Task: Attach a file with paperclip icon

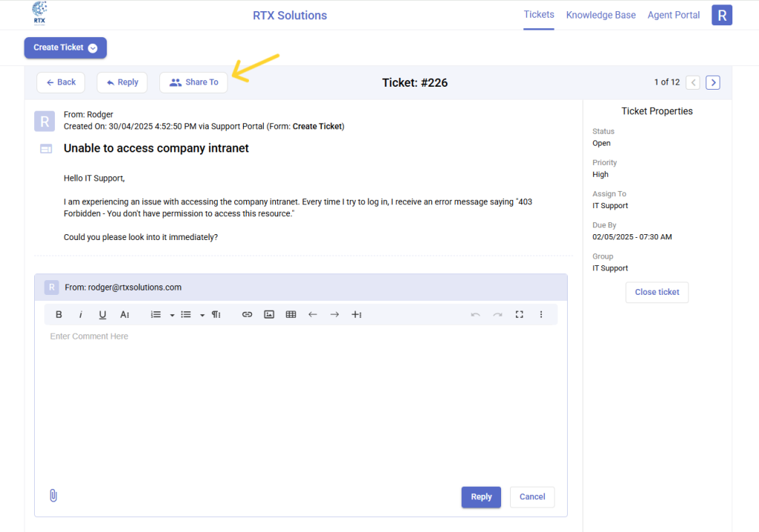Action: [x=53, y=495]
